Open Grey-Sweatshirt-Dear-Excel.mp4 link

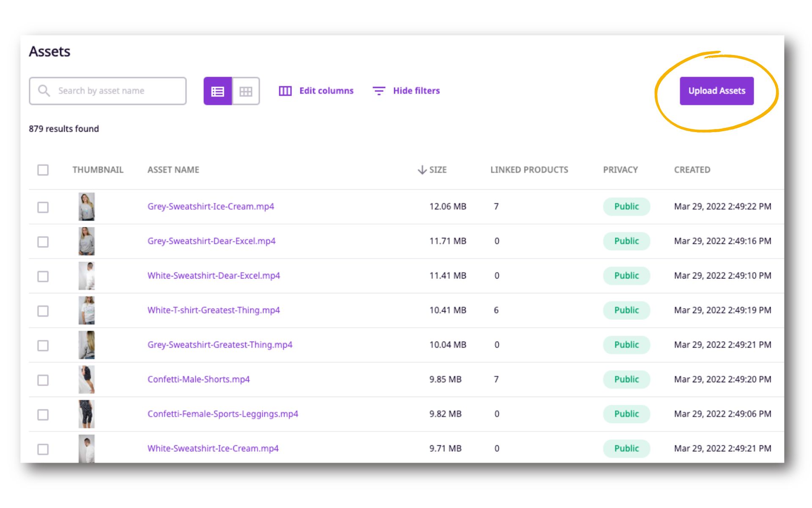tap(211, 240)
